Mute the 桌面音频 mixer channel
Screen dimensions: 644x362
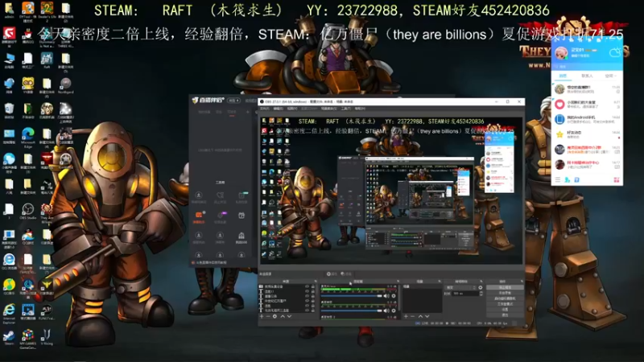point(386,311)
